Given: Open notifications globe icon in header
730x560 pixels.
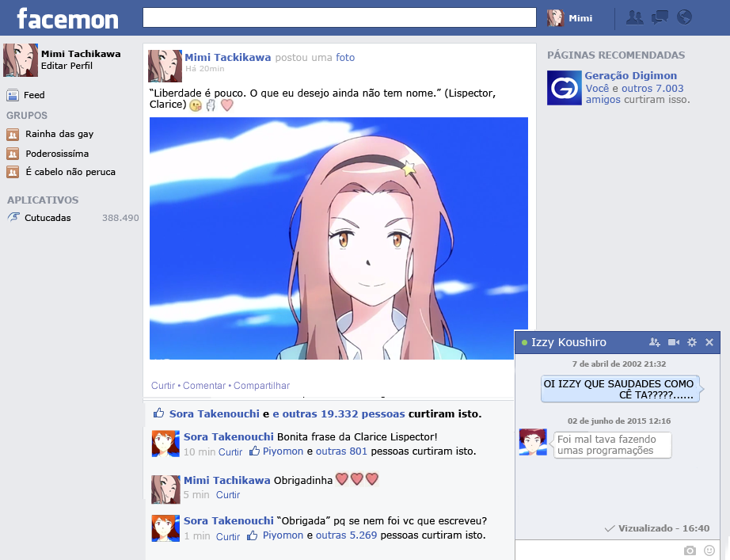Looking at the screenshot, I should tap(684, 17).
